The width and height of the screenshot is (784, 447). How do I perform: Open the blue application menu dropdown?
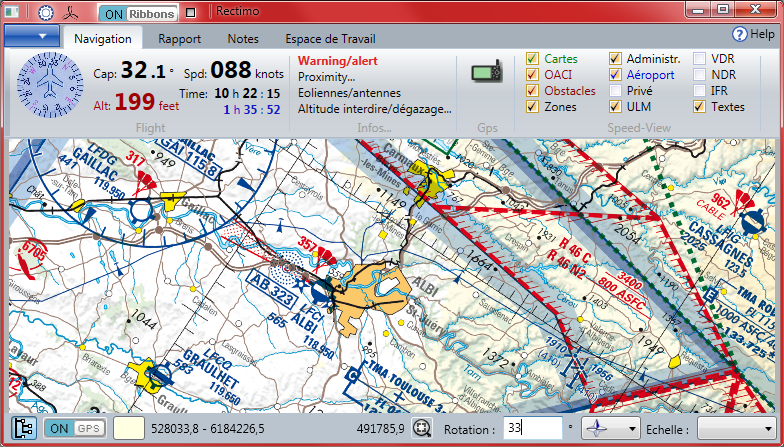point(32,36)
